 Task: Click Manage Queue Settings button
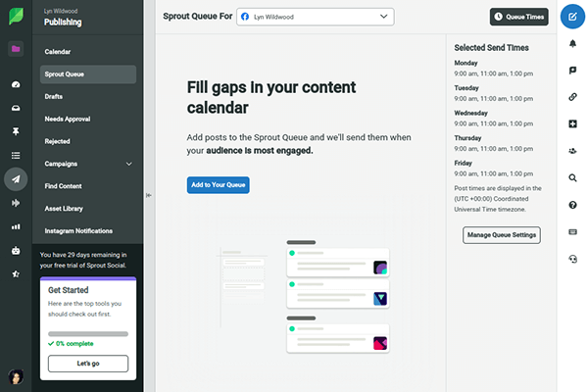click(501, 234)
